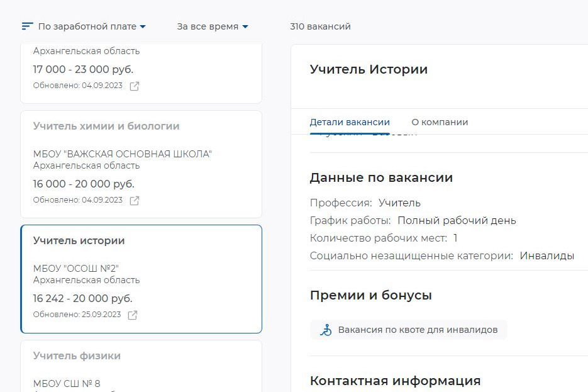The image size is (588, 392).
Task: Click the 16 000 - 20 000 руб. salary
Action: (84, 184)
